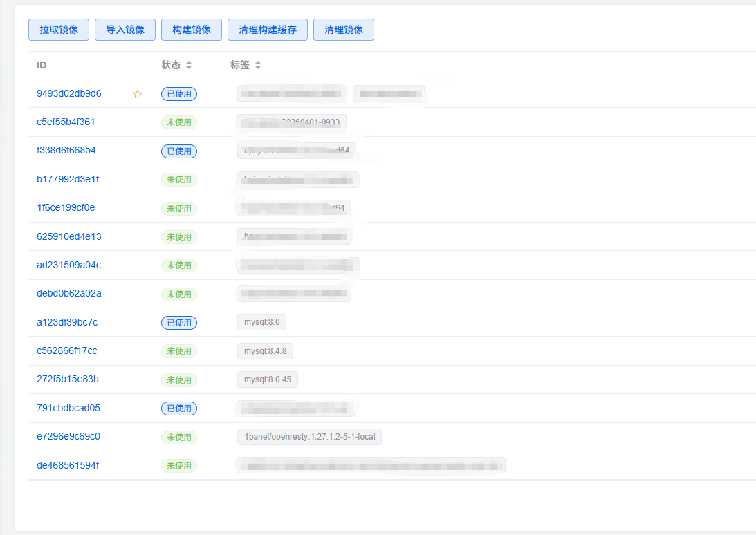Select image ID e7296e9c69c0 link
Screen dimensions: 756x535
pos(68,436)
